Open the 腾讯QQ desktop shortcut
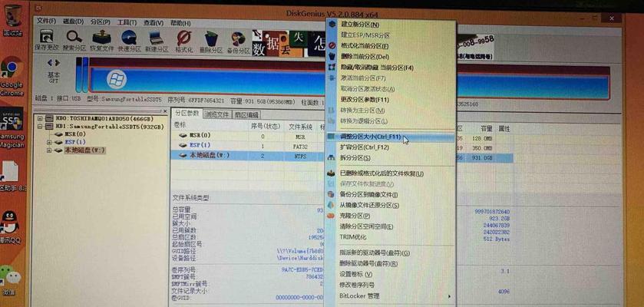 (10, 227)
